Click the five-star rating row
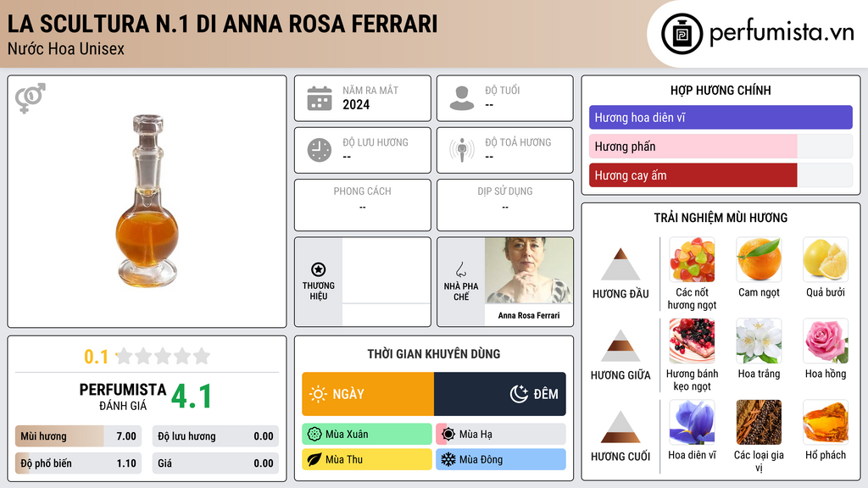868x488 pixels. point(163,357)
